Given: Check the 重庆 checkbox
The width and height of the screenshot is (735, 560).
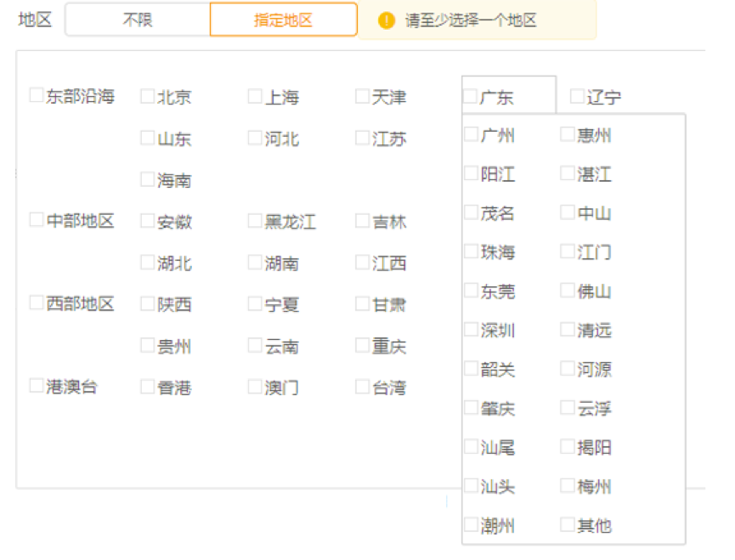Looking at the screenshot, I should (x=363, y=345).
